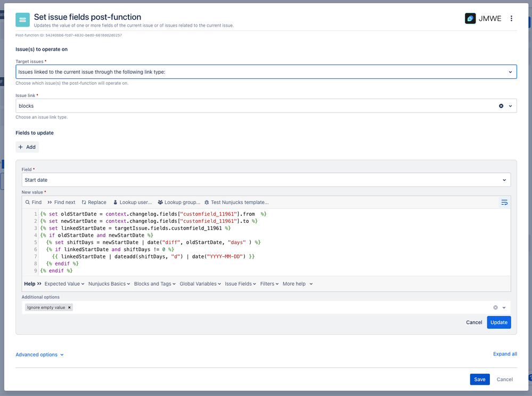Open the Target issues dropdown
This screenshot has height=396, width=532.
[266, 71]
